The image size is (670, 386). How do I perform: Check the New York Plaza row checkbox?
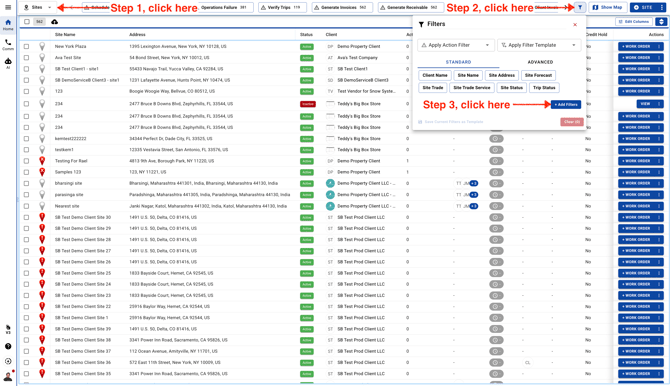[x=26, y=46]
